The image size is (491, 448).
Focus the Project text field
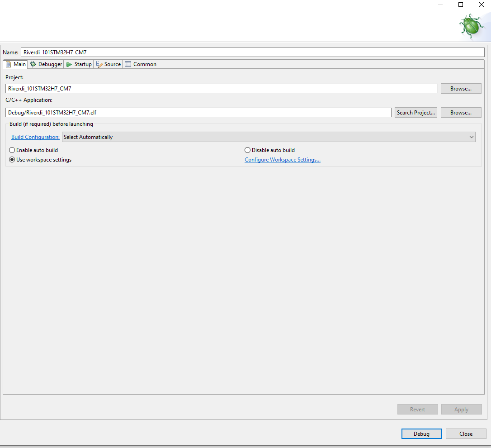click(222, 88)
